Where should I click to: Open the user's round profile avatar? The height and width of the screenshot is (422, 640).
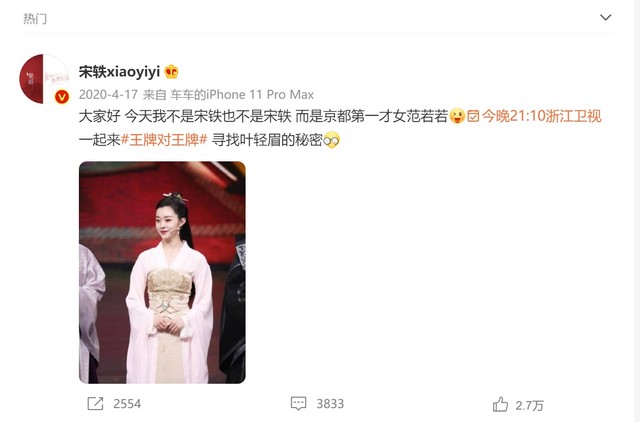click(x=44, y=79)
